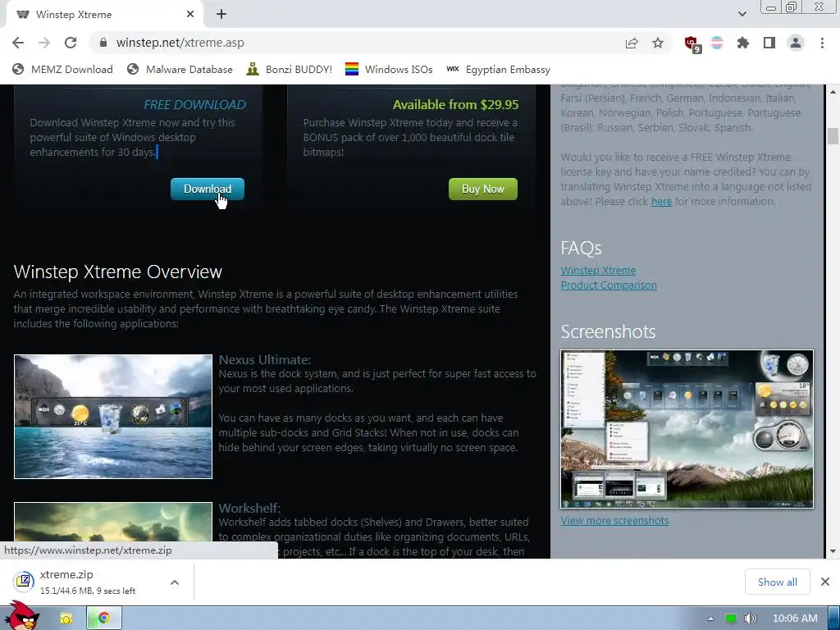Viewport: 840px width, 630px height.
Task: Open the Product Comparison link
Action: (x=609, y=285)
